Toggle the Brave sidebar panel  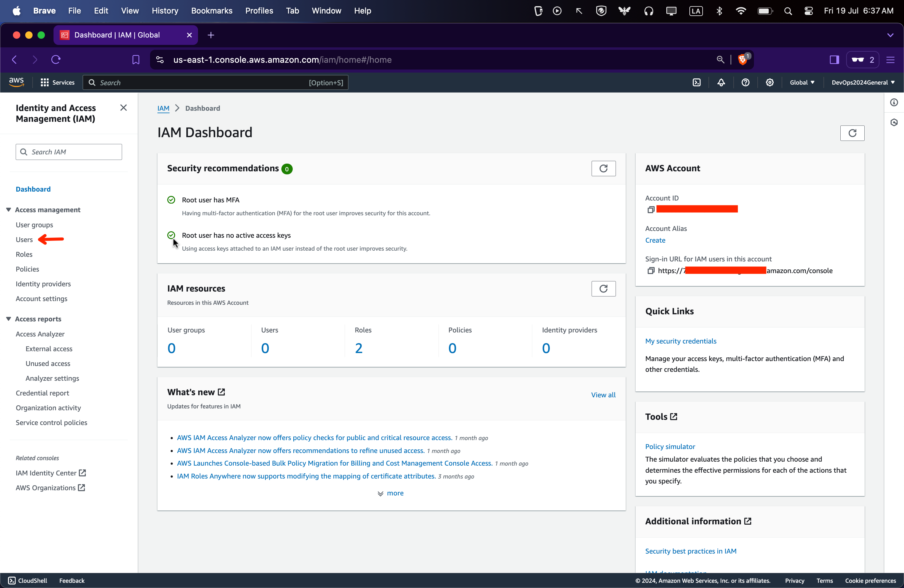click(x=834, y=60)
